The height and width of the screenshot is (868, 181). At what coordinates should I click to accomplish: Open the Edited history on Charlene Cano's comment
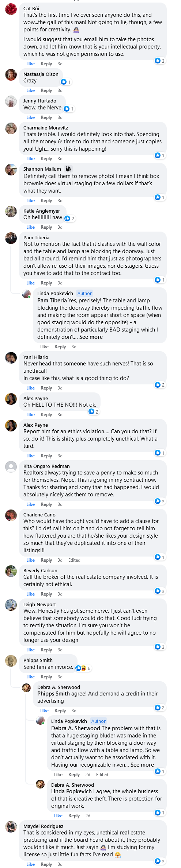pos(74,560)
